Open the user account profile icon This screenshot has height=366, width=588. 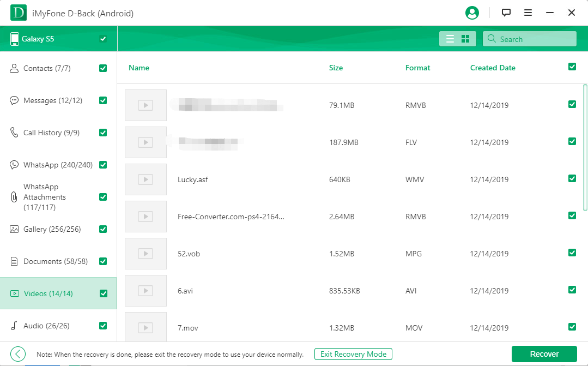tap(472, 13)
